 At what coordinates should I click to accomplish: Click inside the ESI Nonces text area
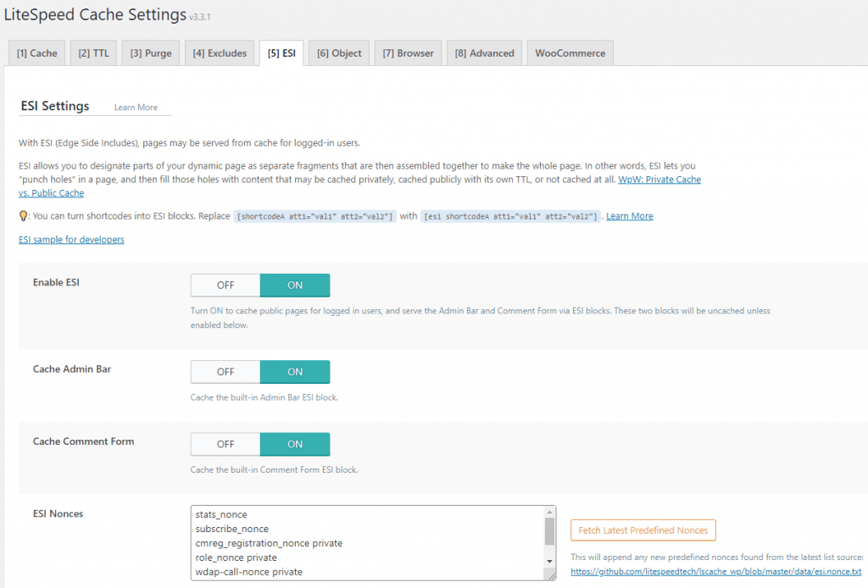[364, 542]
